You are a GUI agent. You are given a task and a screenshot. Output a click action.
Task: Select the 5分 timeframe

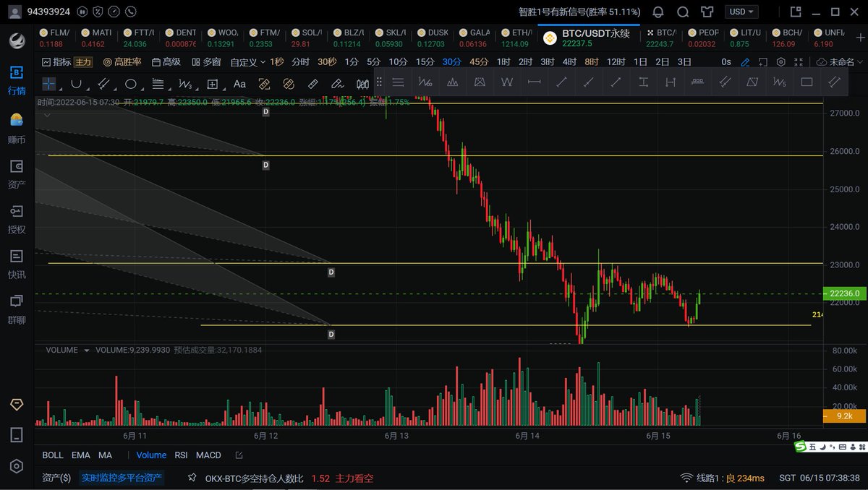click(373, 62)
